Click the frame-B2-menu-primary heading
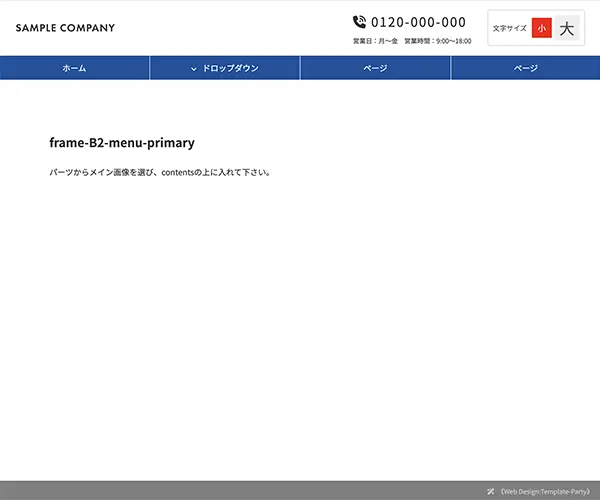Image resolution: width=600 pixels, height=500 pixels. [x=121, y=143]
